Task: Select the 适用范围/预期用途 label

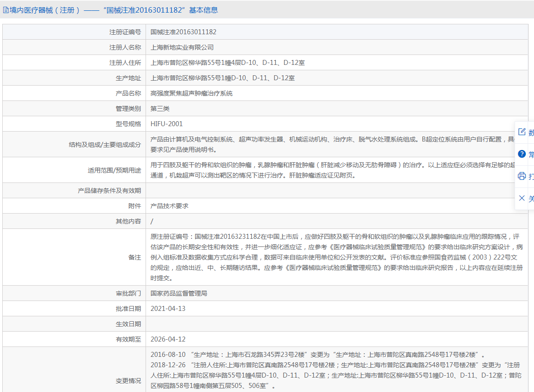Action: [x=114, y=170]
